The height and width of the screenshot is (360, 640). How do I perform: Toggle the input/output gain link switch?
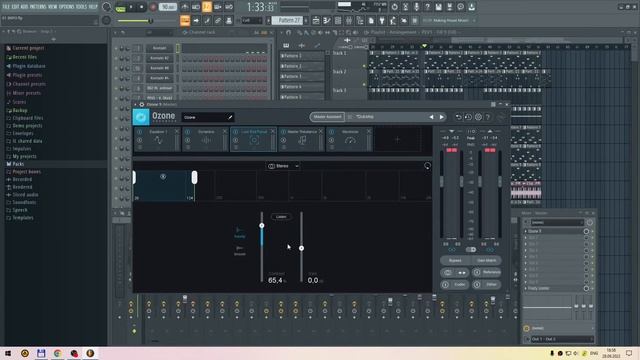471,249
